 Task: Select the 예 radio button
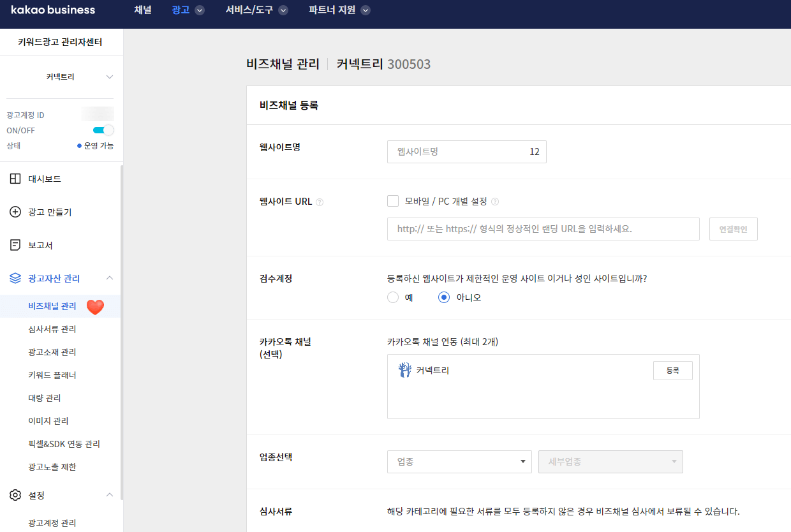393,297
